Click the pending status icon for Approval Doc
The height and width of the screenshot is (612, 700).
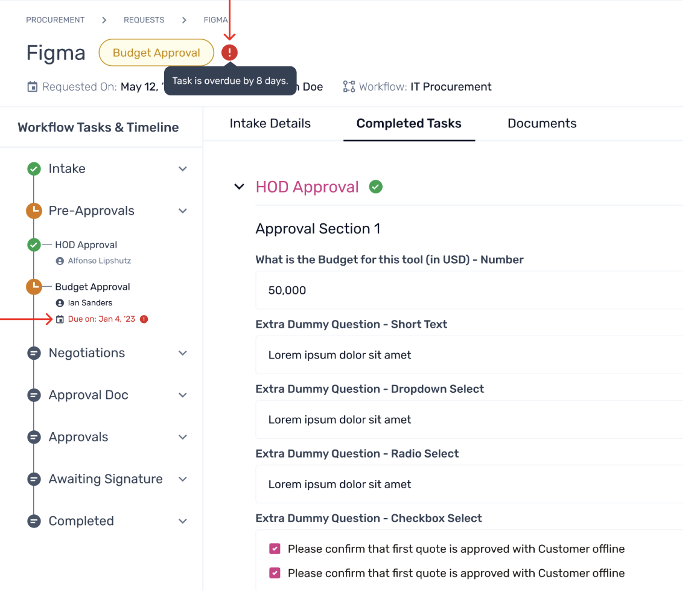click(x=34, y=395)
